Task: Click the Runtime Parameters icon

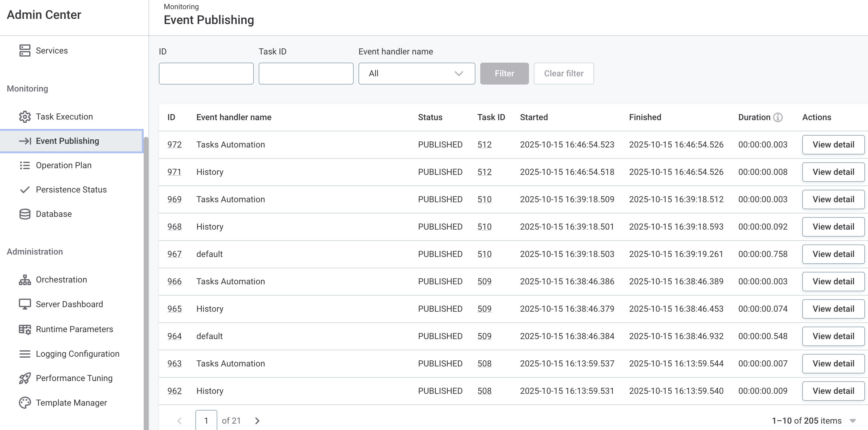Action: pyautogui.click(x=25, y=329)
